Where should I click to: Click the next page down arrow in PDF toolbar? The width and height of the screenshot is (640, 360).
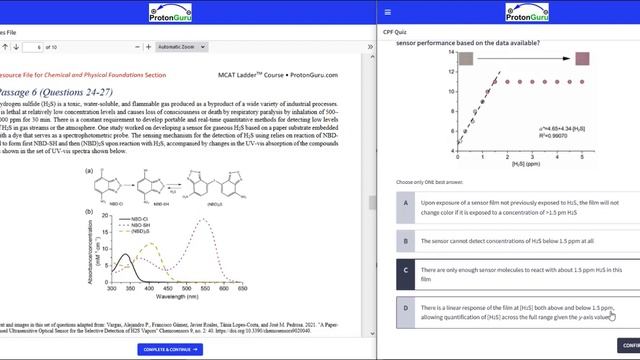click(x=16, y=47)
